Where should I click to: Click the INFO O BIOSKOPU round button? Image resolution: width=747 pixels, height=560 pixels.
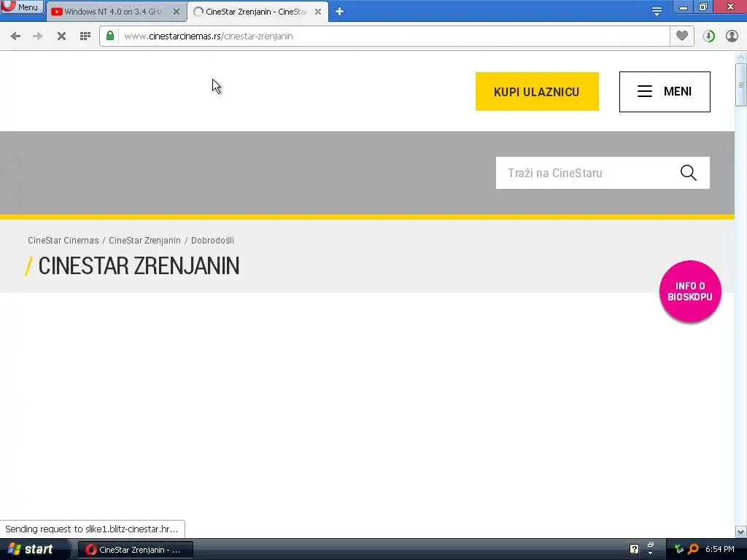coord(690,292)
